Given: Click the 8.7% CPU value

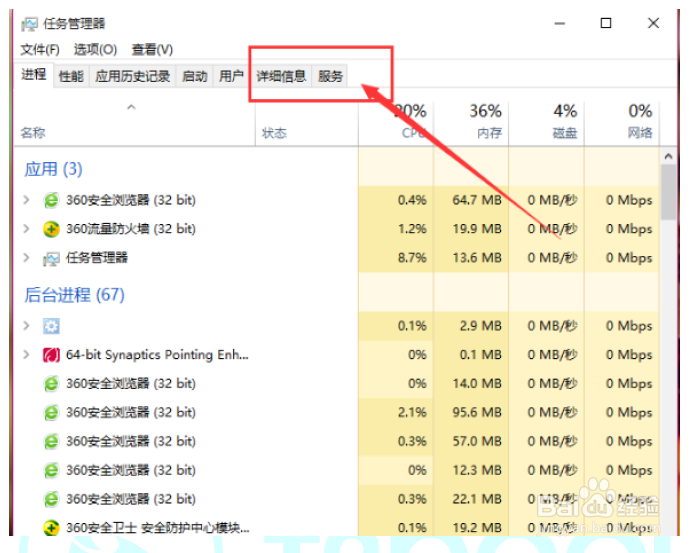Looking at the screenshot, I should click(412, 258).
